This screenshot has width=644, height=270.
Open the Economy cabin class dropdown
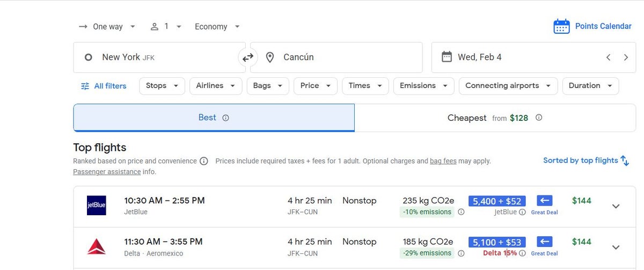coord(217,26)
